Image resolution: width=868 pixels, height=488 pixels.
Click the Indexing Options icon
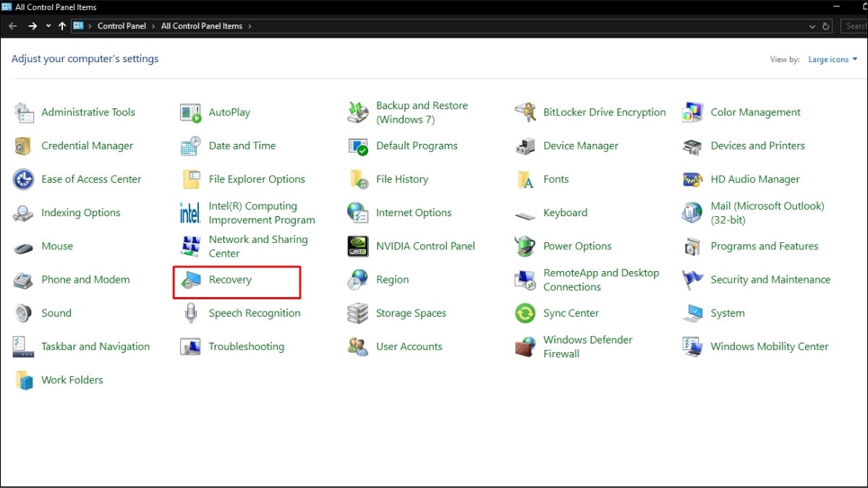24,213
